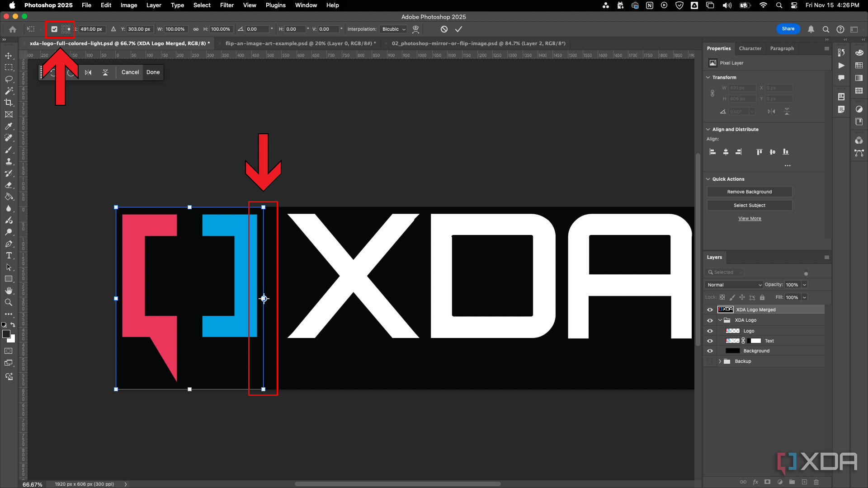
Task: Select the Type tool in toolbar
Action: pyautogui.click(x=8, y=256)
